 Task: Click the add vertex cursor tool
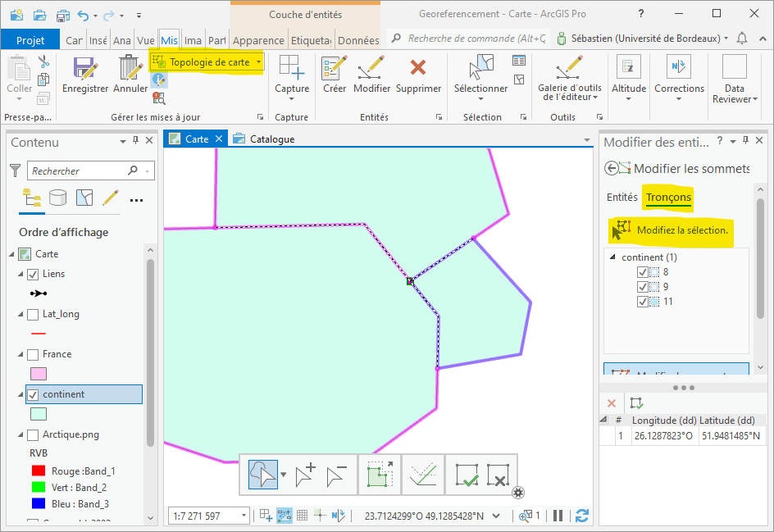304,475
